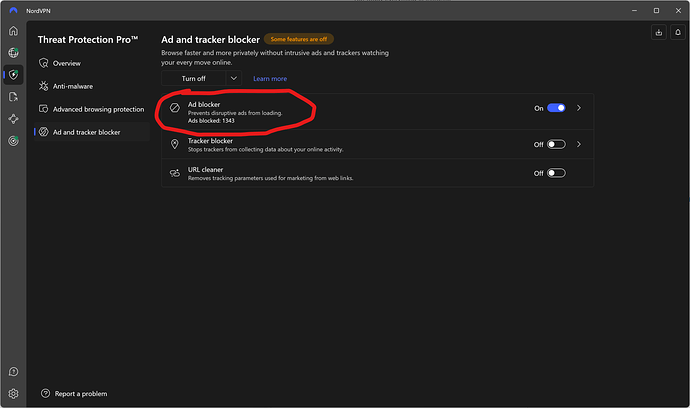Enable the URL cleaner toggle

tap(556, 173)
